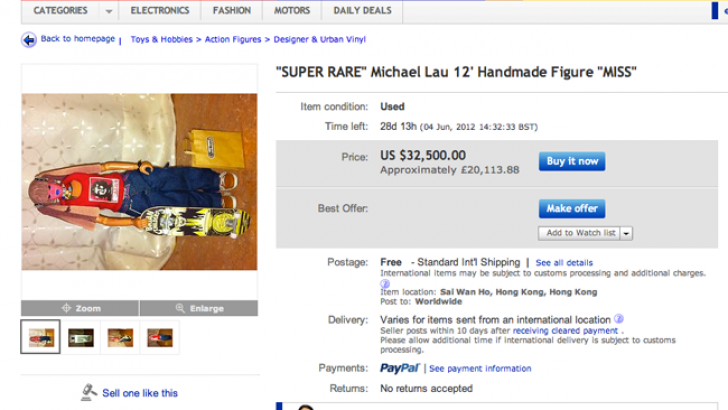Click the PayPal logo
This screenshot has height=410, width=728.
[x=400, y=368]
